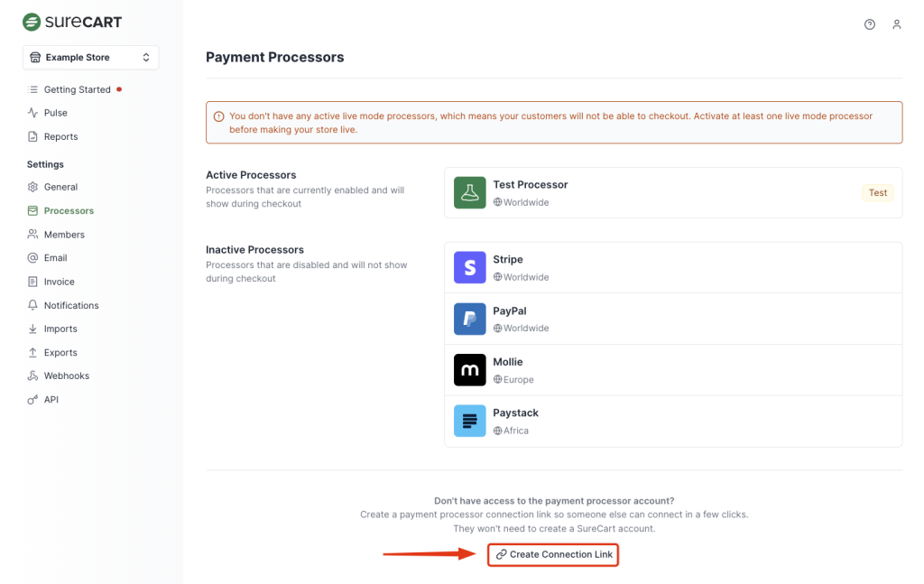Expand the Example Store switcher dropdown

click(90, 57)
